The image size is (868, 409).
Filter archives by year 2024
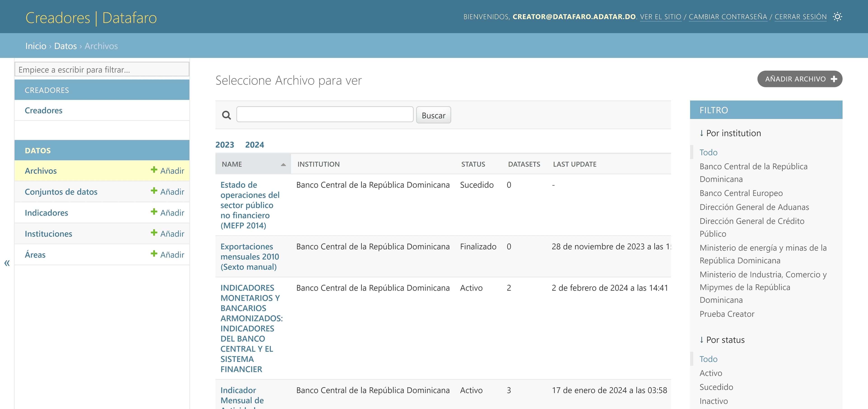[254, 145]
